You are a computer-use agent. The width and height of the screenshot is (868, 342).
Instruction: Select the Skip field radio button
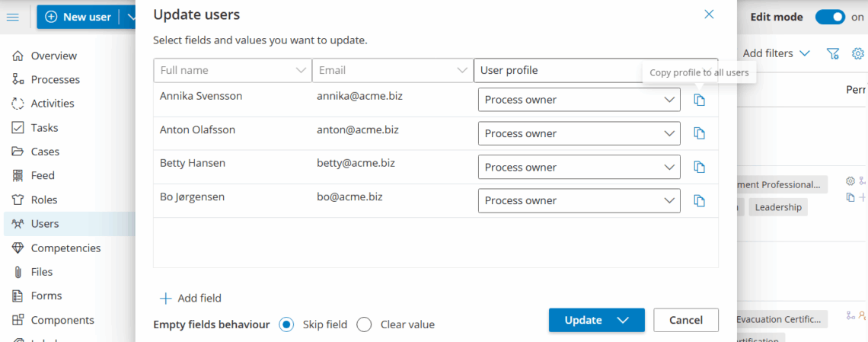286,324
